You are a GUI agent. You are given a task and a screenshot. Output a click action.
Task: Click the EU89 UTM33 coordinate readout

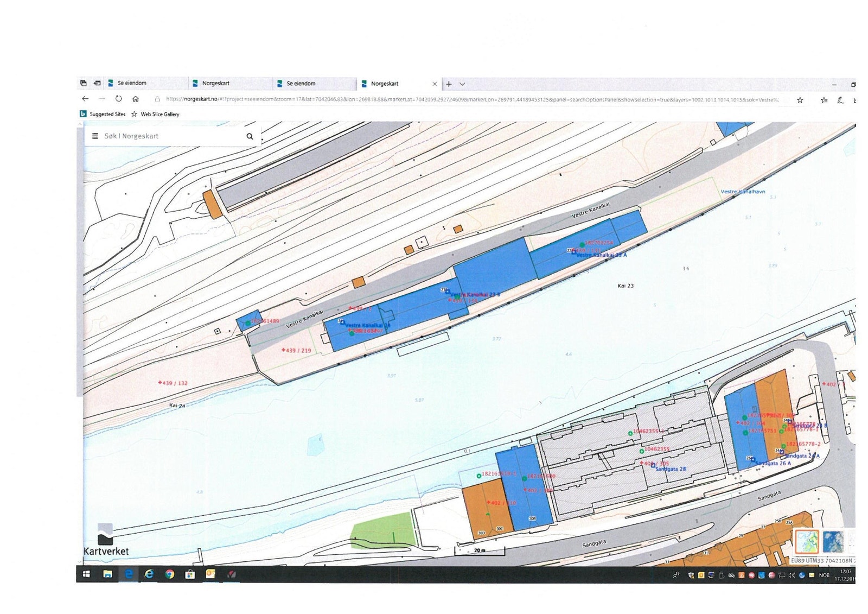point(822,561)
